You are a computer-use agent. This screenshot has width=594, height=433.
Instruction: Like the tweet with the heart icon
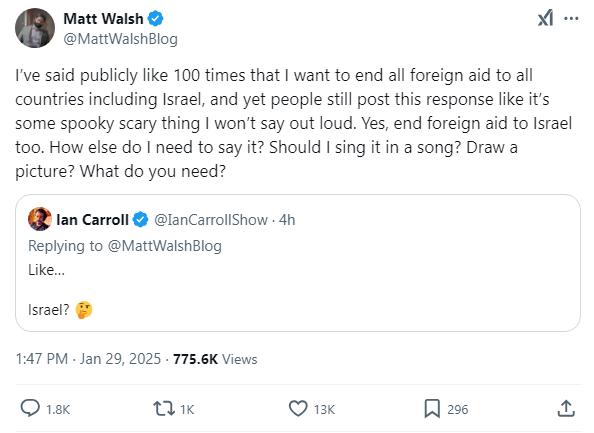(298, 409)
